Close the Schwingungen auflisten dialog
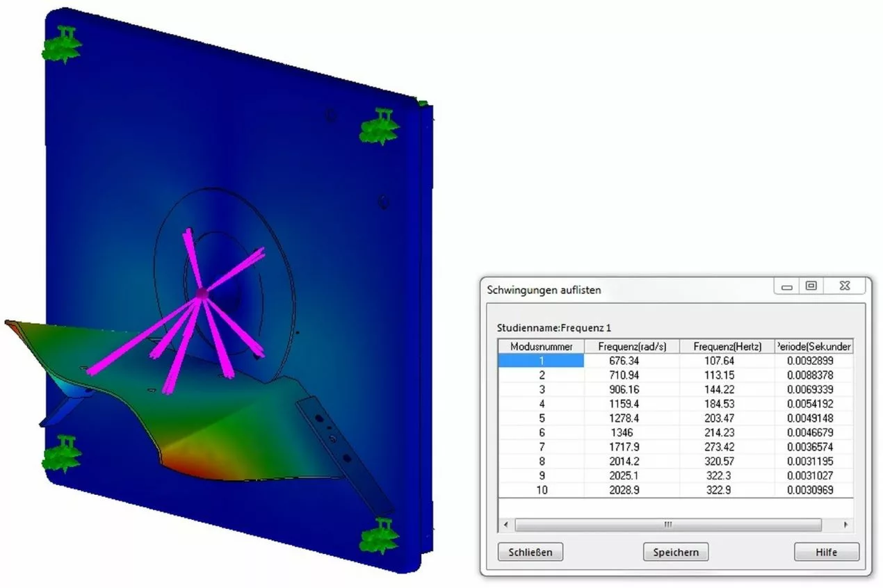Image resolution: width=883 pixels, height=588 pixels. click(844, 286)
